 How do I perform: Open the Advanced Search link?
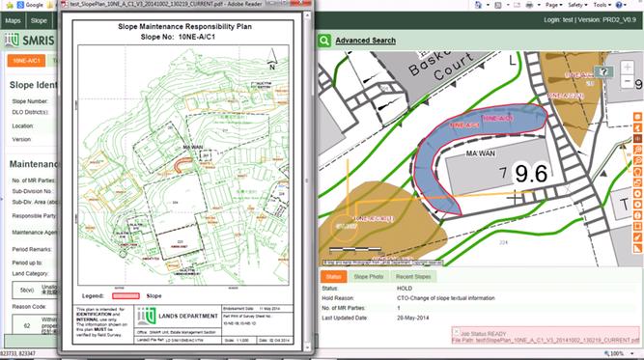366,41
